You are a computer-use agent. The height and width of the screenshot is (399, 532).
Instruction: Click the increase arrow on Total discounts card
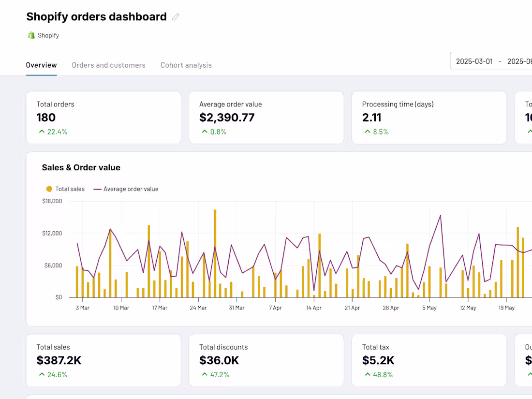pyautogui.click(x=204, y=374)
